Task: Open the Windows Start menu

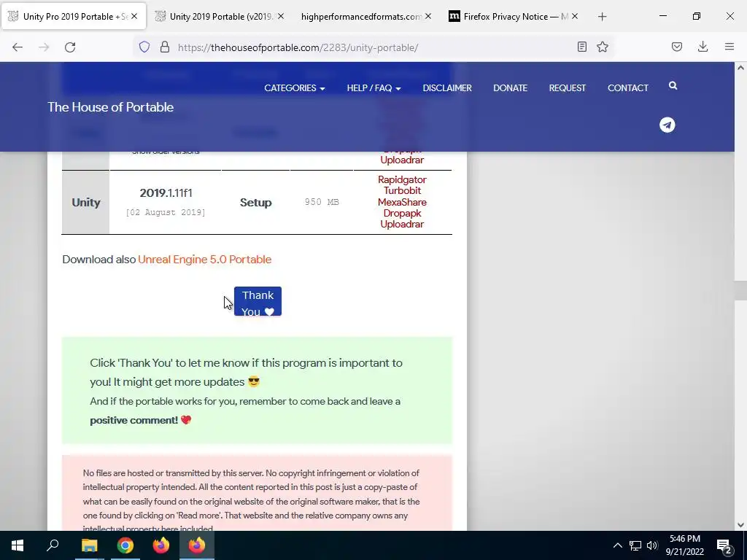Action: (18, 545)
